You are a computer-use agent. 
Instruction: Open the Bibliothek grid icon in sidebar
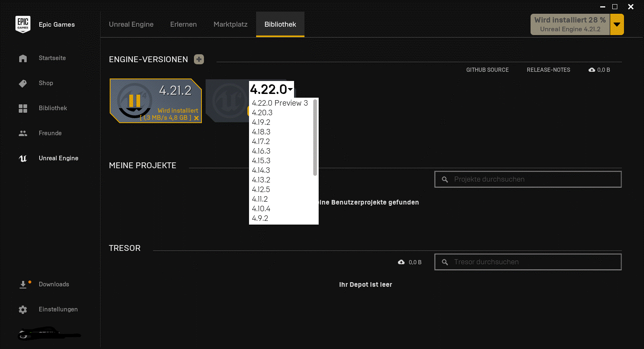point(23,109)
